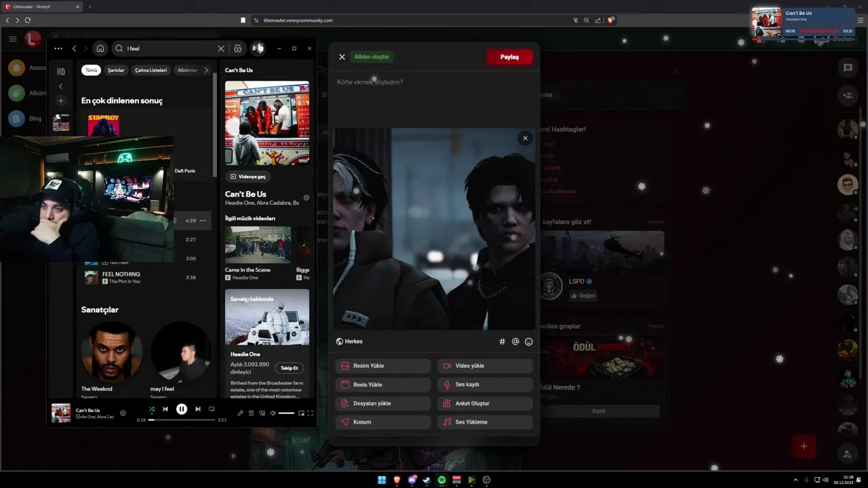Remove the attached image from post
This screenshot has height=488, width=868.
click(525, 138)
